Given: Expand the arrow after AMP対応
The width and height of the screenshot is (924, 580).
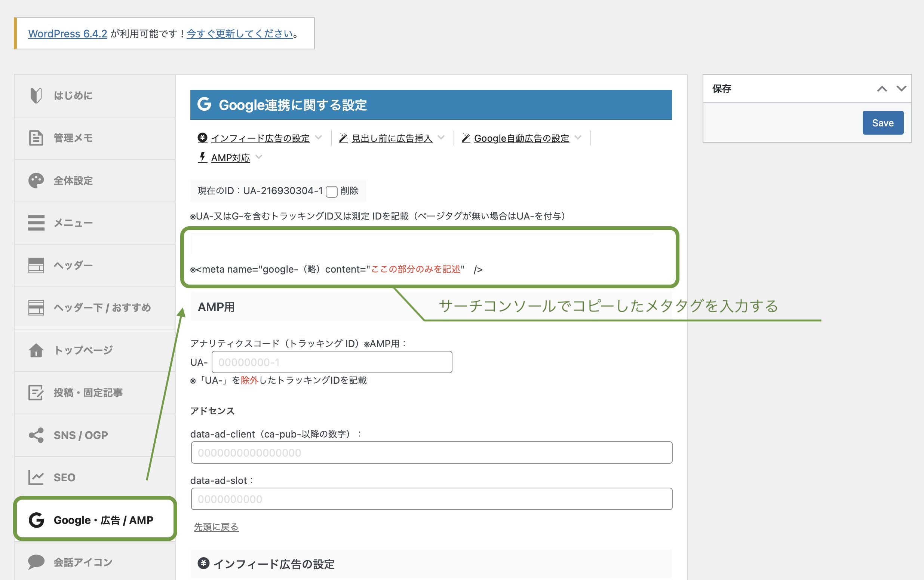Looking at the screenshot, I should tap(259, 157).
